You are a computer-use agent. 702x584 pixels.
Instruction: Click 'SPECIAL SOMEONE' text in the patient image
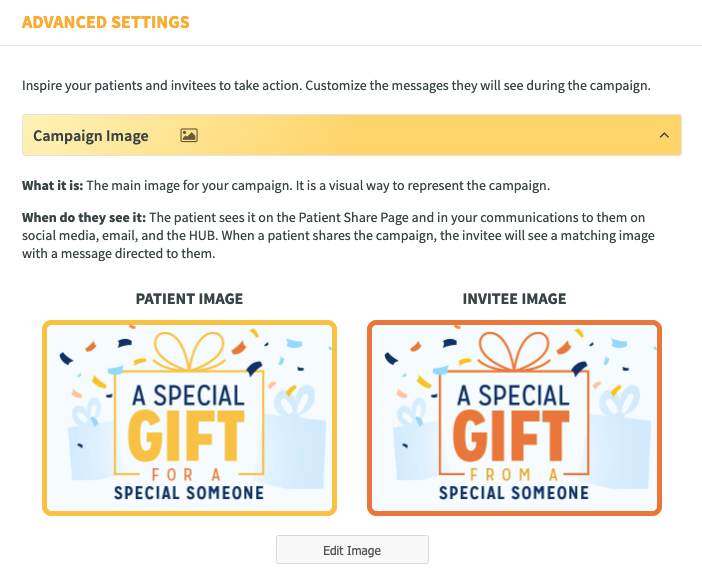click(x=189, y=493)
